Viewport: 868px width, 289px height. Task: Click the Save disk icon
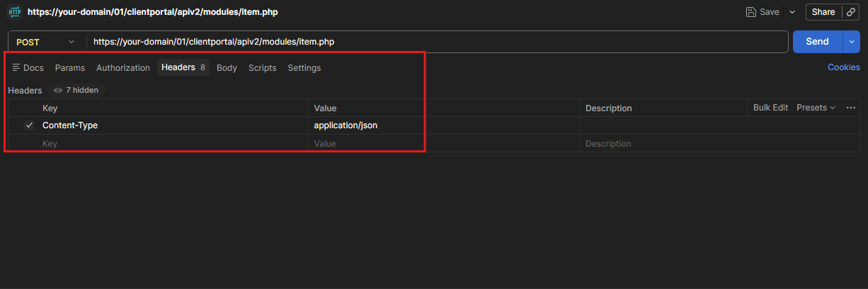point(751,12)
